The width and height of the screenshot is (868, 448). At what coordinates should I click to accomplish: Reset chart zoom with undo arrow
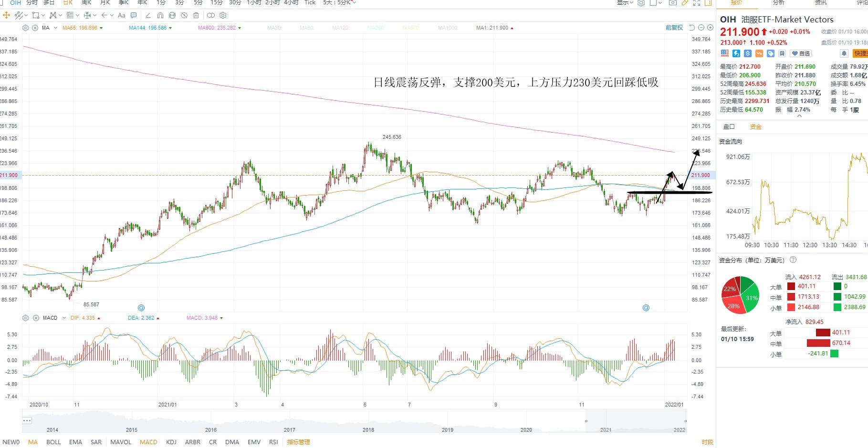[691, 28]
